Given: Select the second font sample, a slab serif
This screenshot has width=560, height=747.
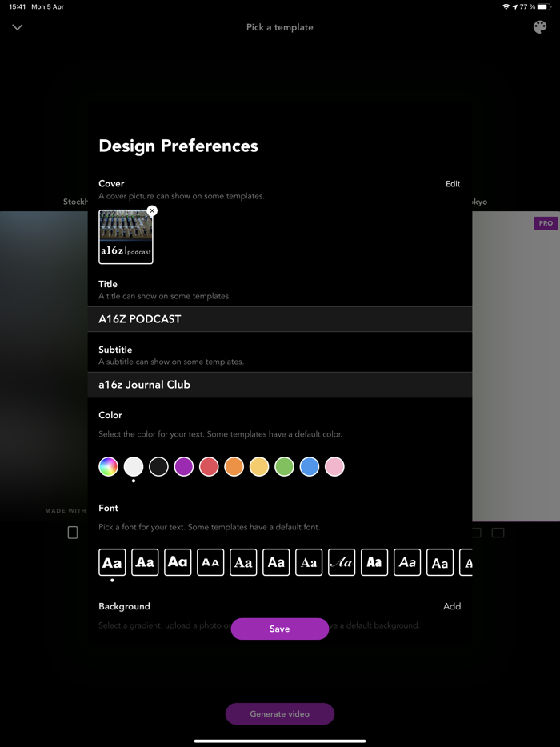Looking at the screenshot, I should click(145, 562).
